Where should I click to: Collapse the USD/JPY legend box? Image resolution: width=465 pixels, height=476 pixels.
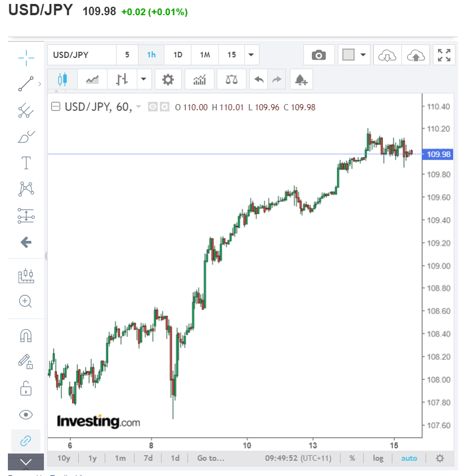56,106
